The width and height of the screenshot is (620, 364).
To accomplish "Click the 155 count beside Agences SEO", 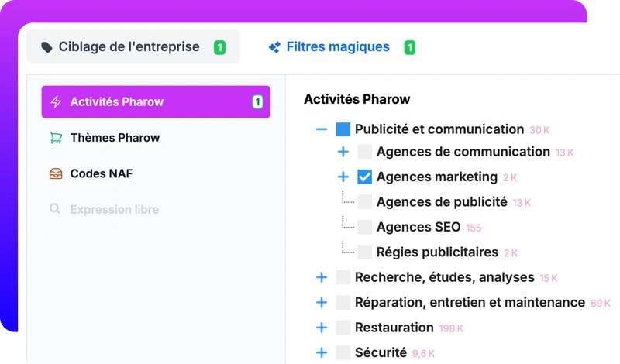I will pyautogui.click(x=474, y=228).
